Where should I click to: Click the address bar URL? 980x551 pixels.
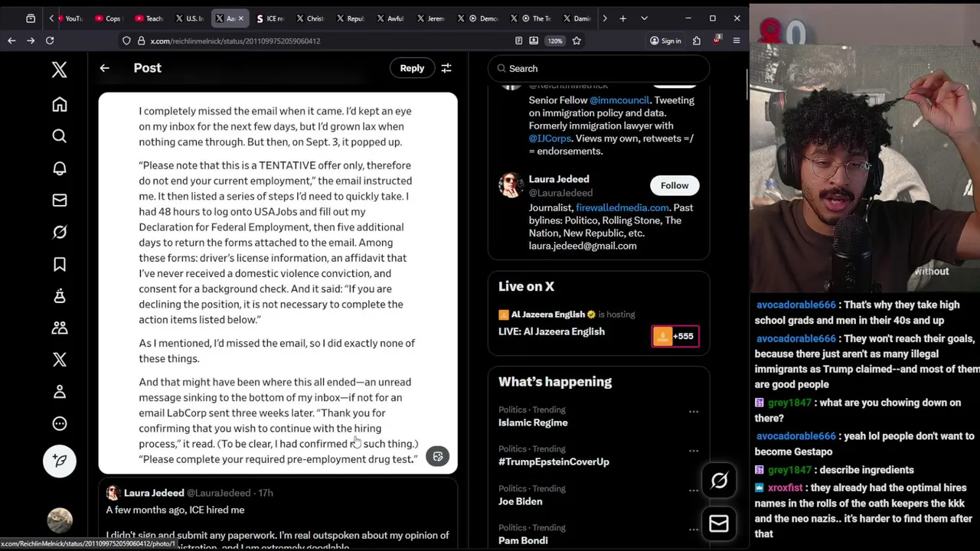tap(235, 41)
